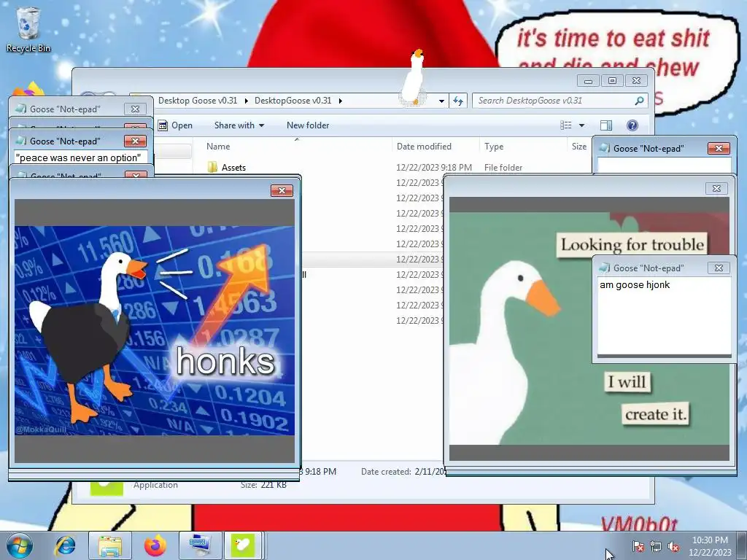Click the goose walking on the Explorer window

click(413, 76)
